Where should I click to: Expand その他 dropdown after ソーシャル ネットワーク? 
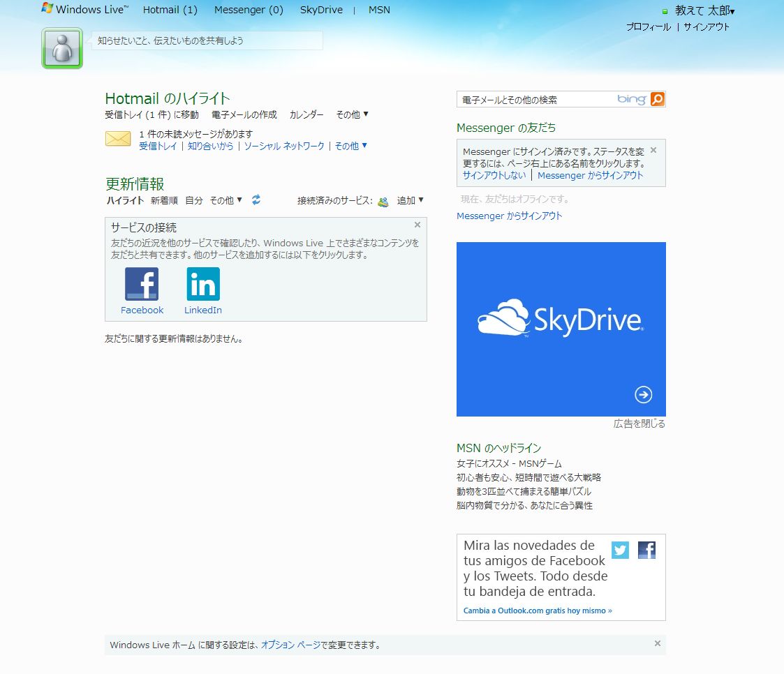(x=350, y=146)
